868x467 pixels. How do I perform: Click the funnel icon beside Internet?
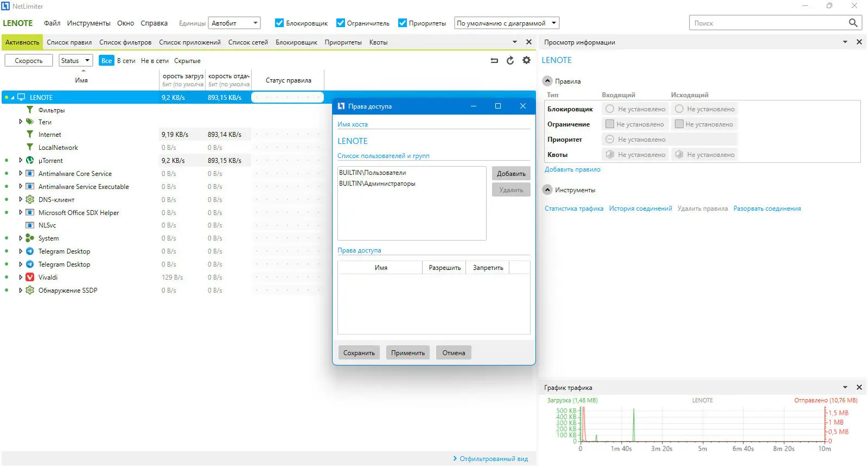(30, 134)
